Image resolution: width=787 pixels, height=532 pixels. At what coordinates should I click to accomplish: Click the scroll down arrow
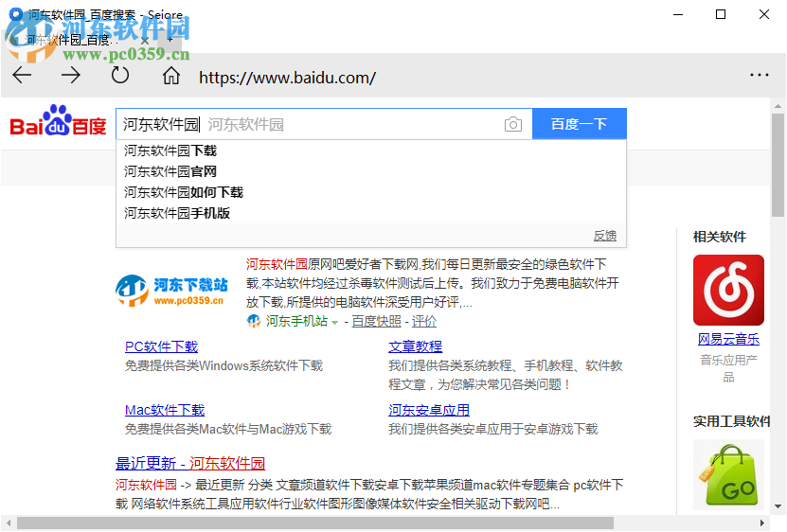[778, 506]
